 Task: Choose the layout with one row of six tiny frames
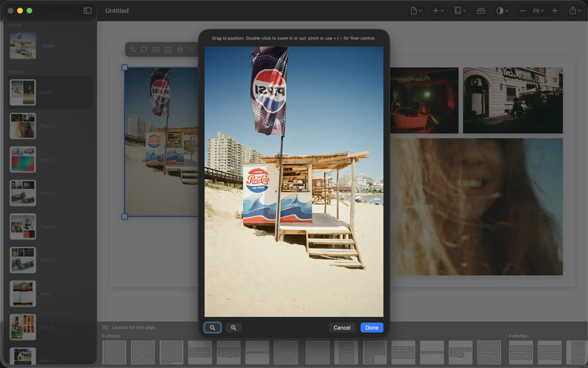257,352
